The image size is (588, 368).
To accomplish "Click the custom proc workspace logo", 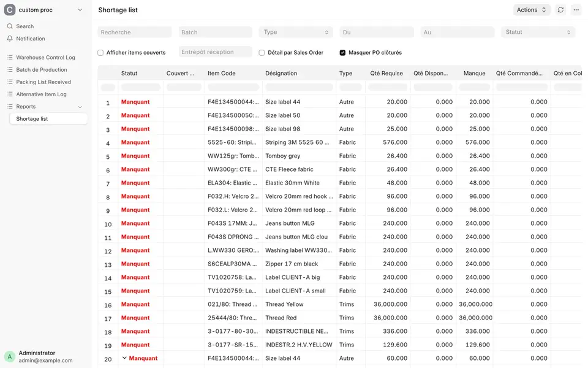I will point(10,10).
